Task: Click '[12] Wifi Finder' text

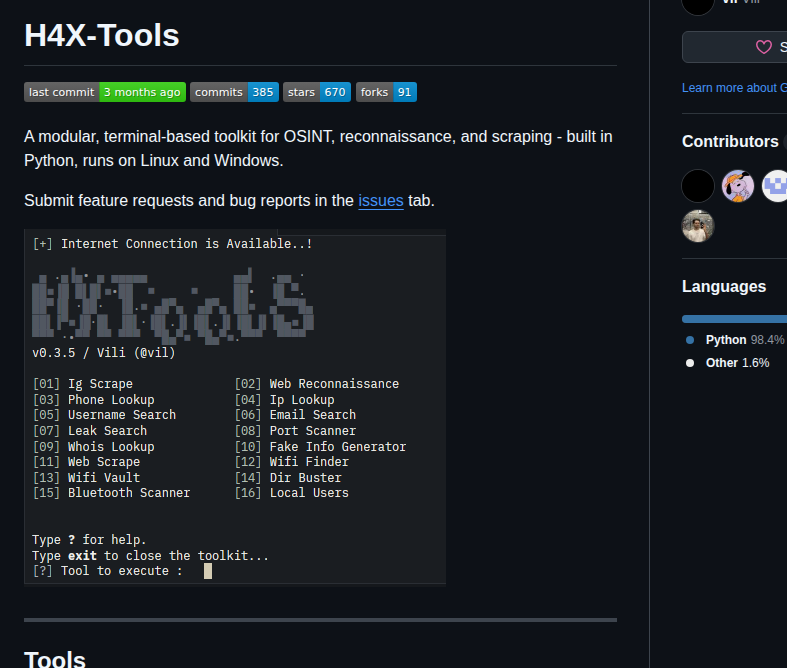Action: coord(292,462)
